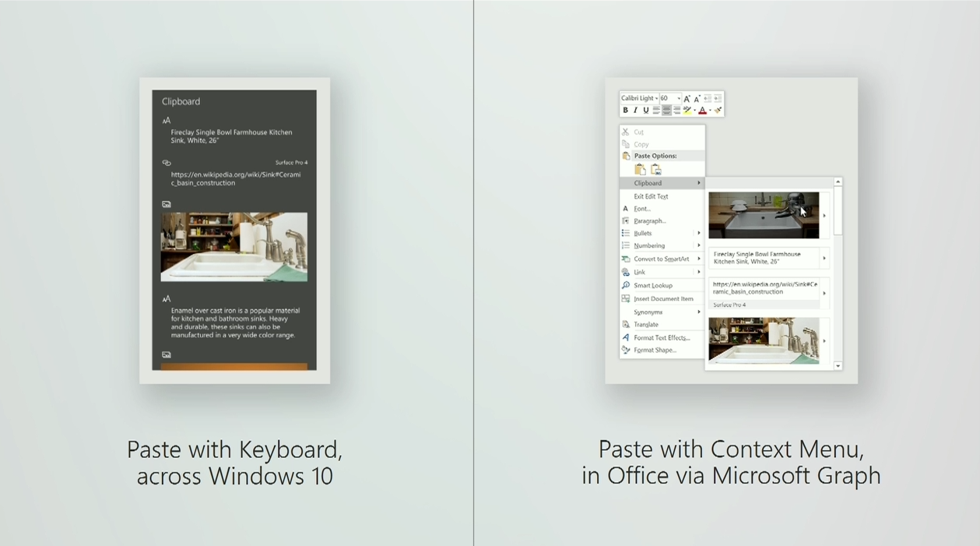Click the Wikipedia sink URL in Clipboard panel
Image resolution: width=980 pixels, height=546 pixels.
click(235, 179)
